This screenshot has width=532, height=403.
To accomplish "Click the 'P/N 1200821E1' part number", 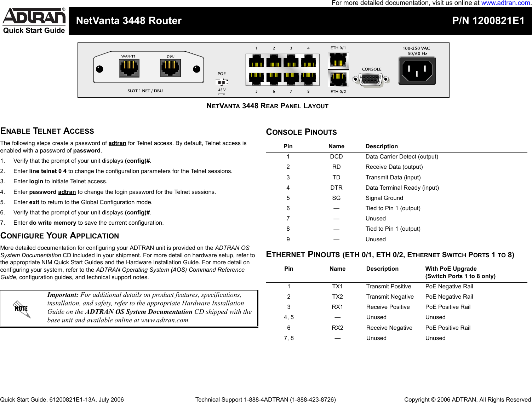I will 488,21.
